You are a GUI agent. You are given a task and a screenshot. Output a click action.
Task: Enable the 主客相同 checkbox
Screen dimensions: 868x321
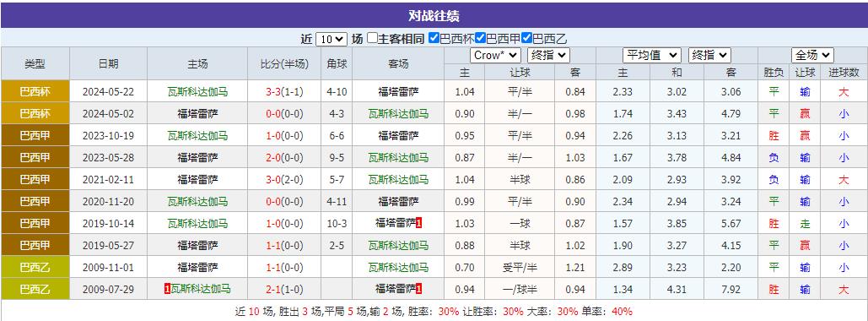(x=373, y=38)
